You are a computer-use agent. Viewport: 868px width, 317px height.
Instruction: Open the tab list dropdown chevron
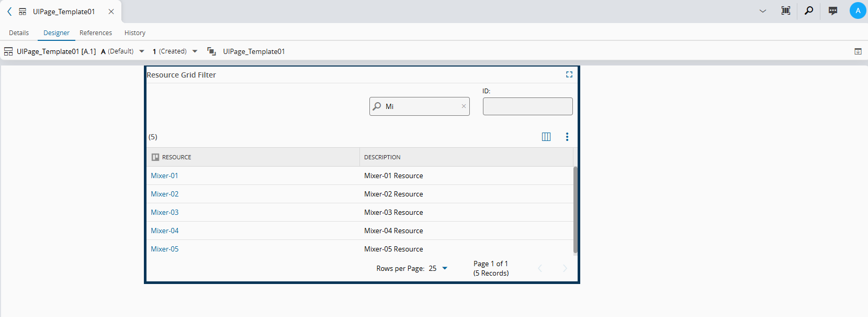[763, 11]
